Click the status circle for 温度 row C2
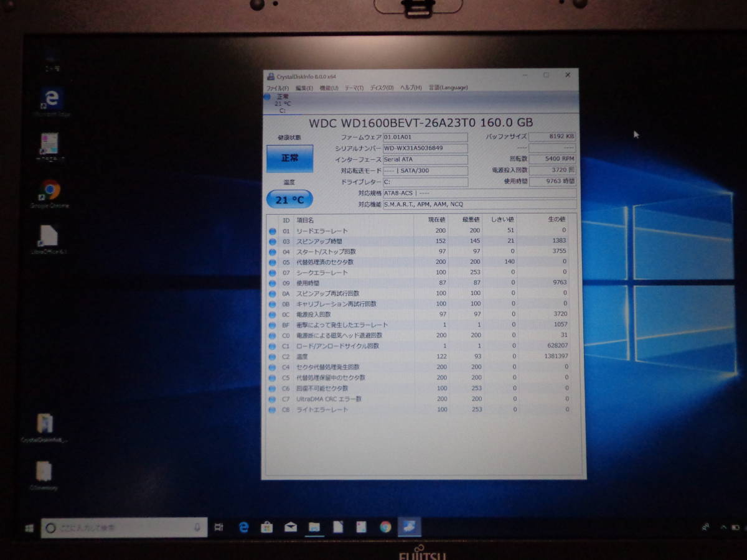The width and height of the screenshot is (747, 560). (273, 357)
